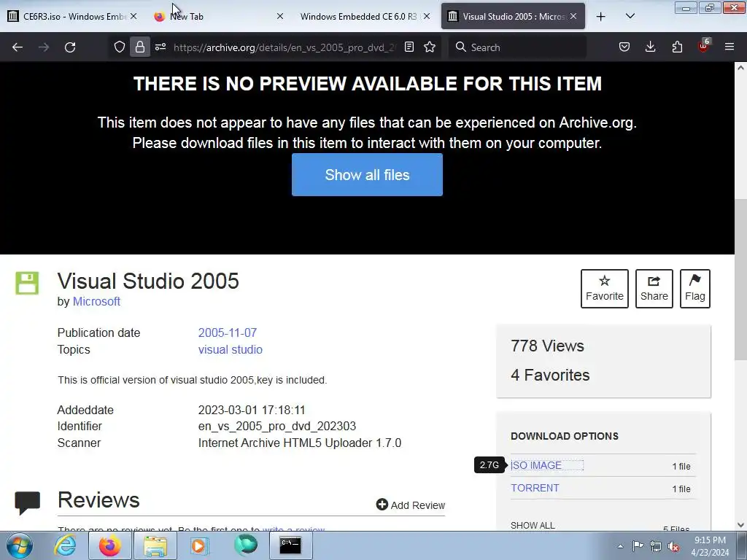Image resolution: width=747 pixels, height=560 pixels.
Task: Open the Downloads arrow icon
Action: coord(650,47)
